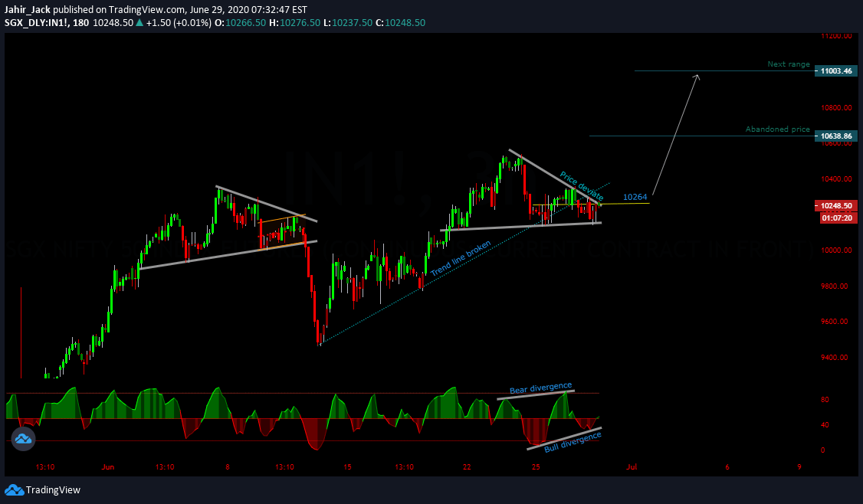This screenshot has width=863, height=504.
Task: Click the 11003.46 price label on the axis
Action: 835,70
